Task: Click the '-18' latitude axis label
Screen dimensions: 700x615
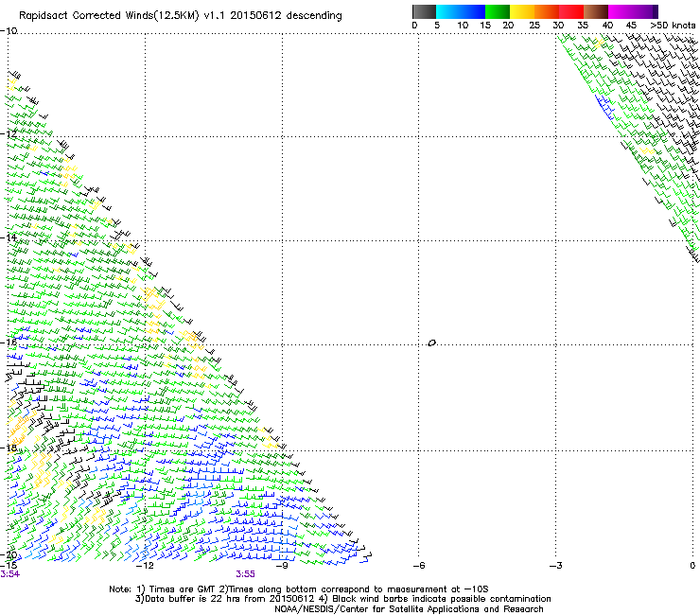Action: (9, 448)
